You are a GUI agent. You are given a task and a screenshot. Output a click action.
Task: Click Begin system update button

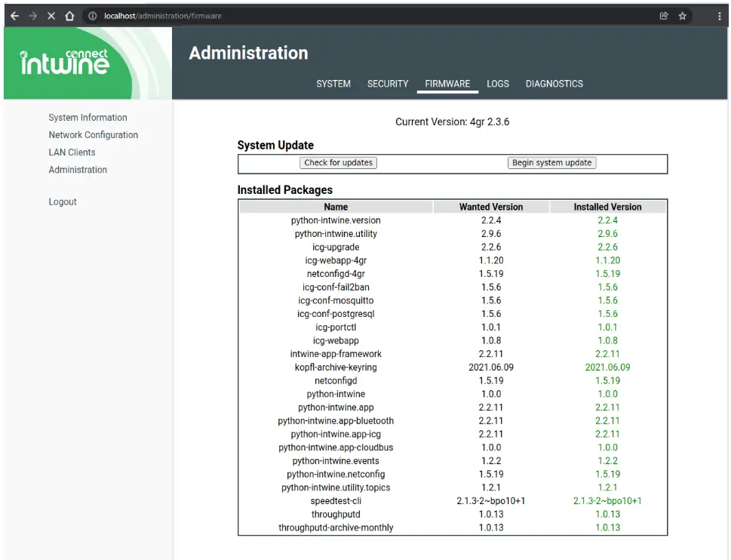click(552, 163)
